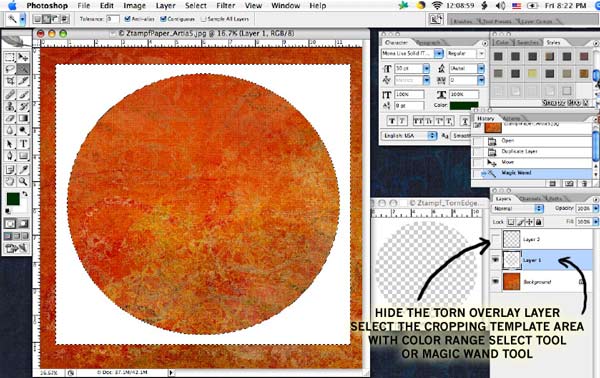This screenshot has width=600, height=378.
Task: Swap foreground and background colors
Action: 25,194
